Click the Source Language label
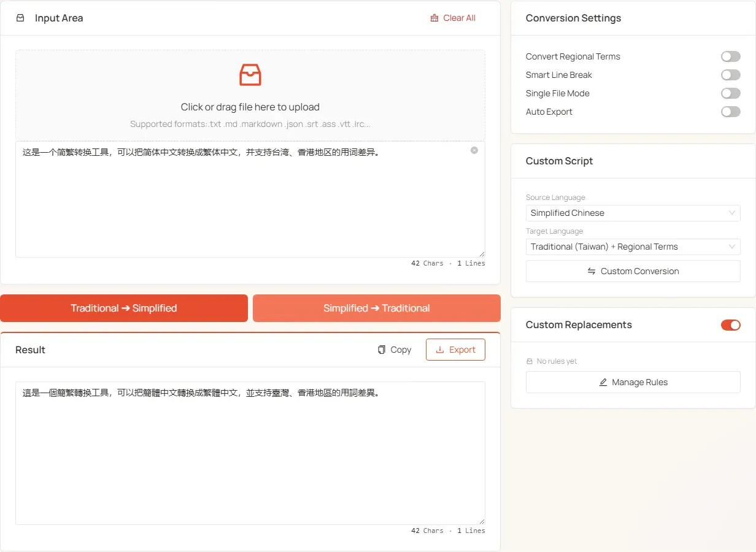756x552 pixels. [555, 197]
